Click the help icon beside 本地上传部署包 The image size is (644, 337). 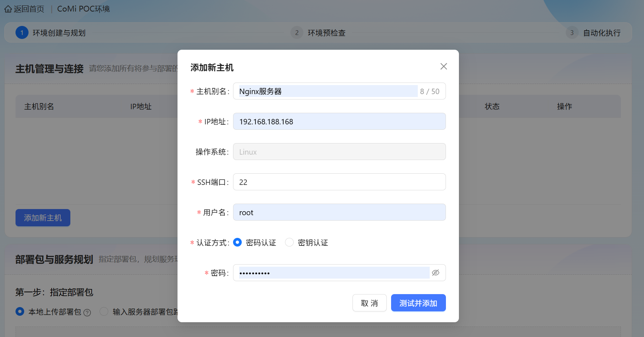87,312
